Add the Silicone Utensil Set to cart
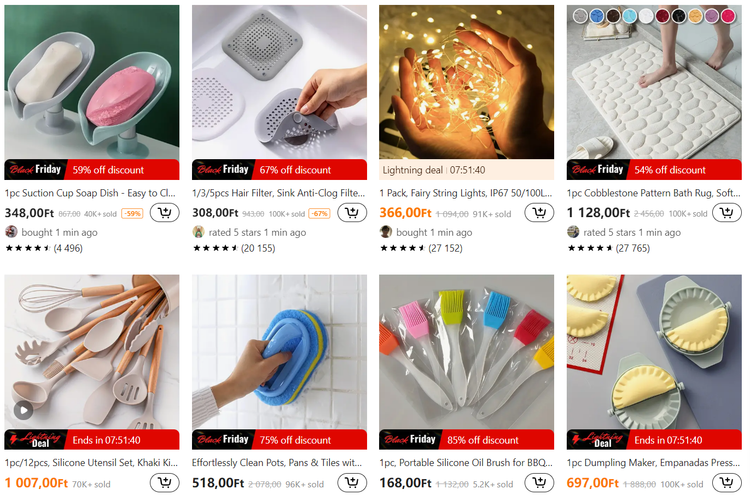750x495 pixels. click(x=165, y=483)
